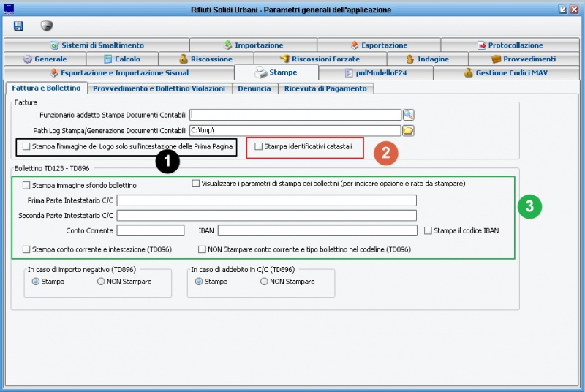Enable Stampa identificativi catastali checkbox
This screenshot has height=392, width=585.
pos(259,147)
